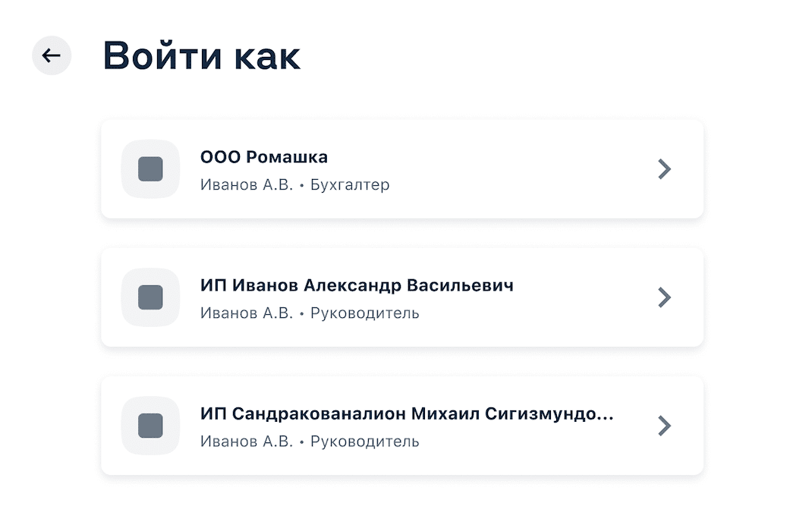Open ИП Сандракованалион using its right arrow

[x=665, y=426]
